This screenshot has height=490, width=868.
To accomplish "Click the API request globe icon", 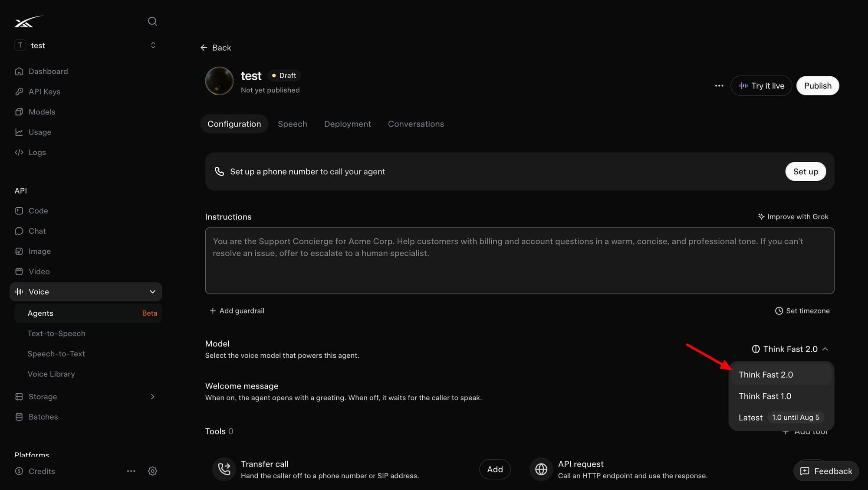I will coord(541,469).
